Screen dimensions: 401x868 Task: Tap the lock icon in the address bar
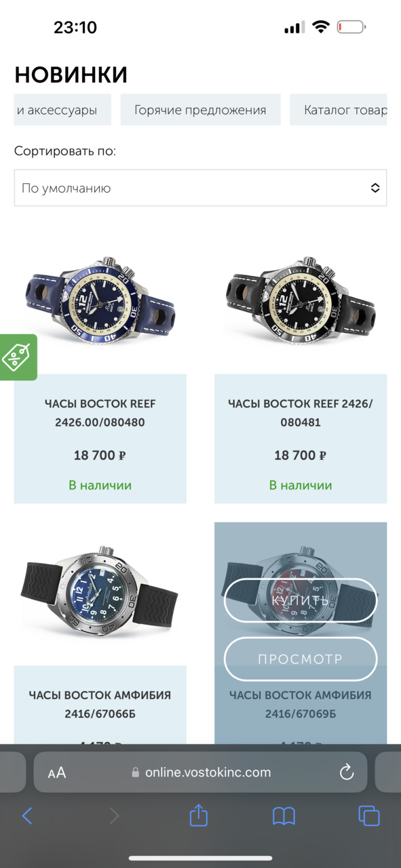pyautogui.click(x=136, y=772)
